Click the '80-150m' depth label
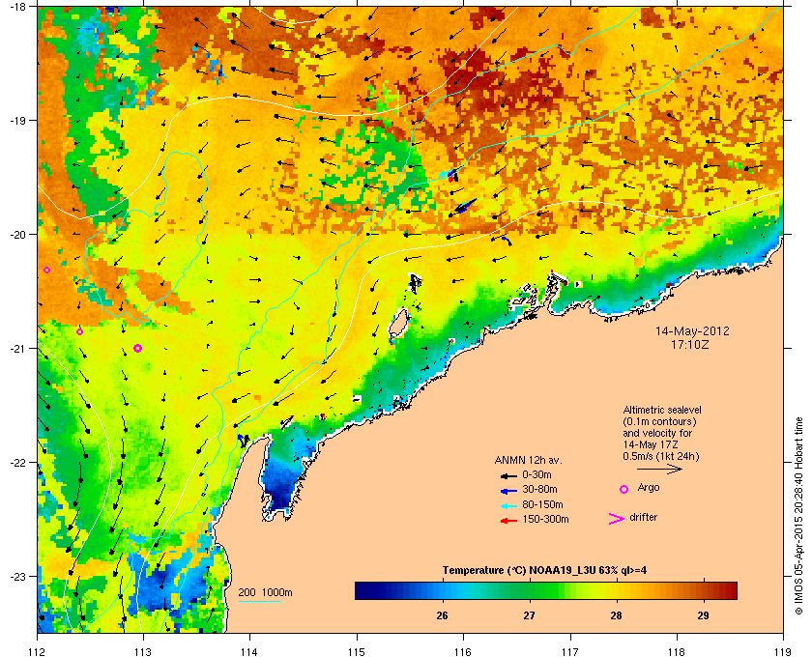The image size is (812, 657). tap(542, 504)
